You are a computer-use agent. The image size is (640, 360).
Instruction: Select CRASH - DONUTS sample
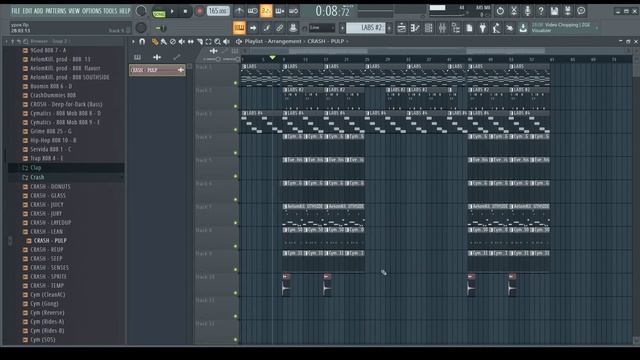50,187
